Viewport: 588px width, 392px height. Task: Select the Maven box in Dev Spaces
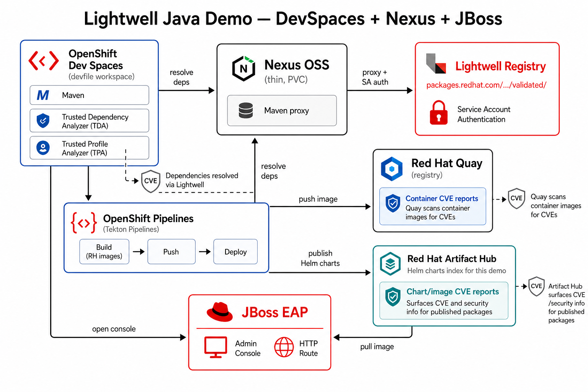(90, 95)
